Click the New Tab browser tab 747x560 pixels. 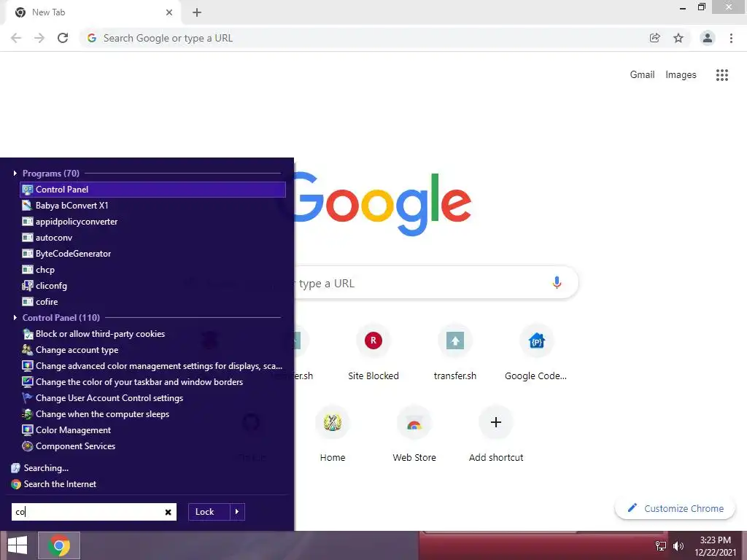pyautogui.click(x=93, y=12)
